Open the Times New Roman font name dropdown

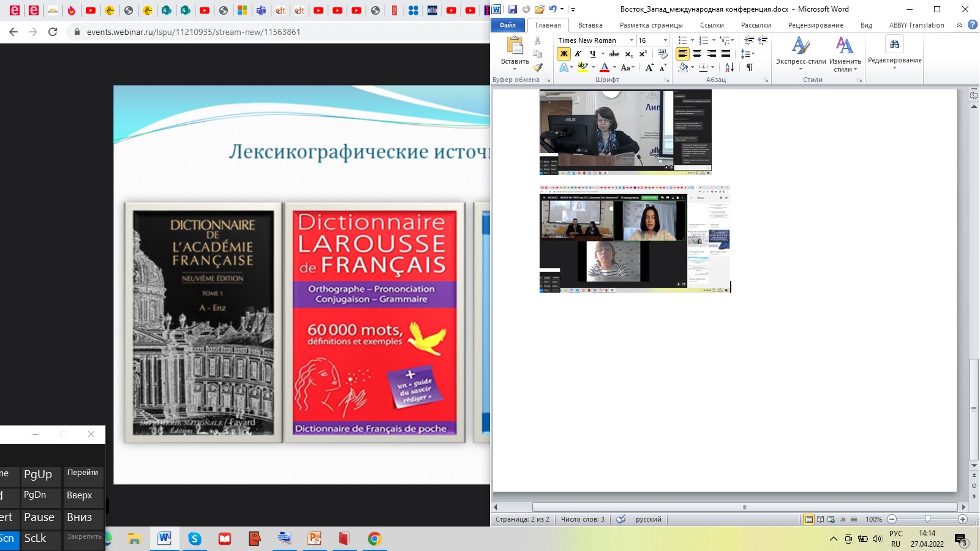(631, 40)
